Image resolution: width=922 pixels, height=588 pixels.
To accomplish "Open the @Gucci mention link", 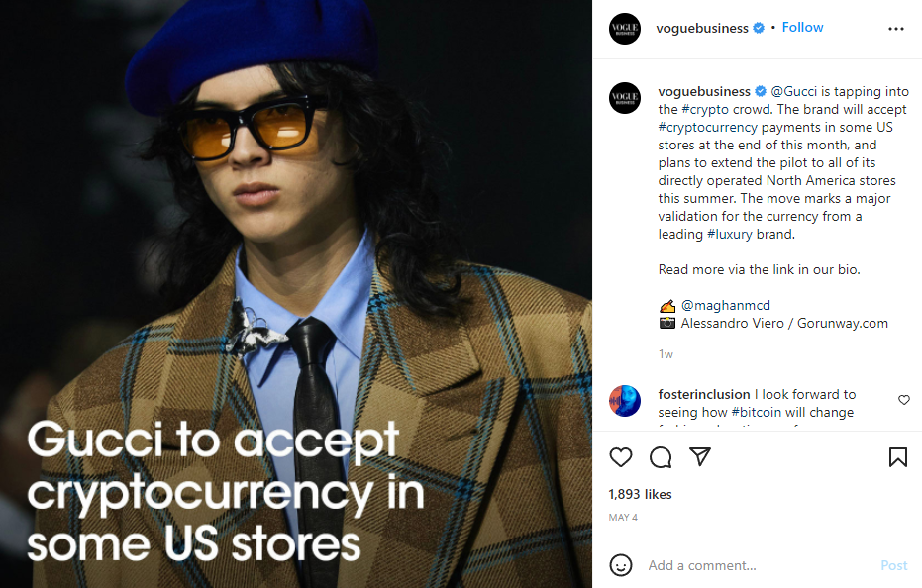I will click(794, 91).
